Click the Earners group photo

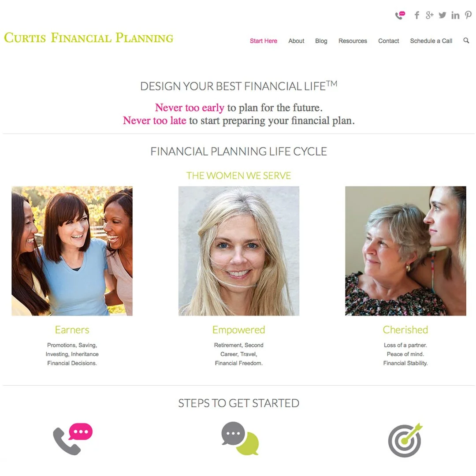[x=72, y=251]
